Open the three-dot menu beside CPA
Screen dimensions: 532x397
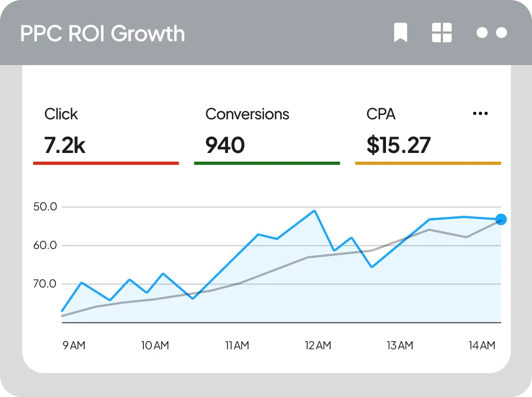pos(480,114)
